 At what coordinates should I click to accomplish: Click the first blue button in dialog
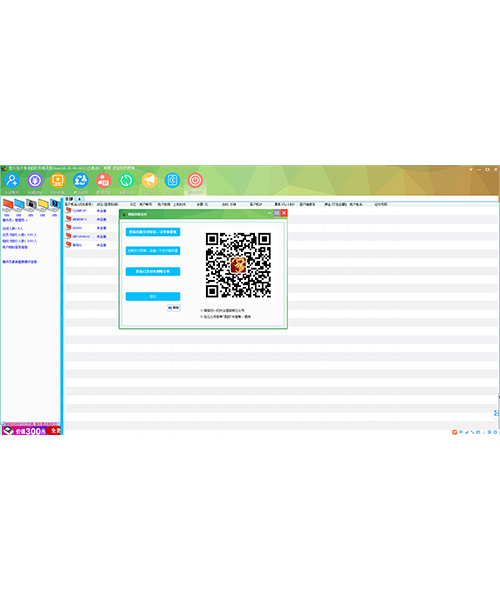153,232
